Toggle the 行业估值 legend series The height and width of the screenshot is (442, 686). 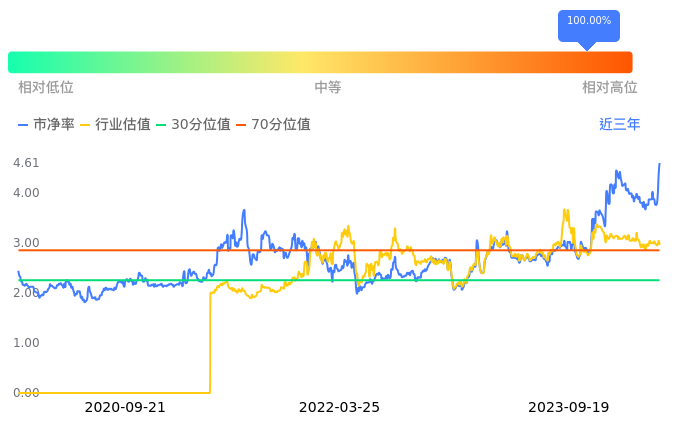click(115, 125)
